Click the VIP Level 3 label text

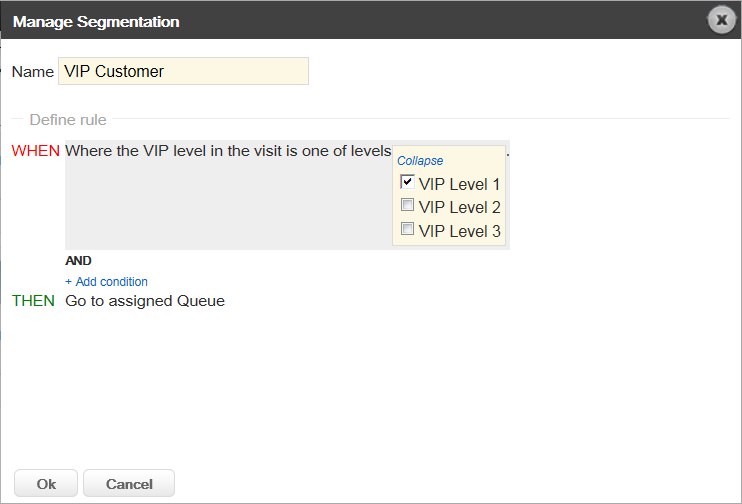459,231
